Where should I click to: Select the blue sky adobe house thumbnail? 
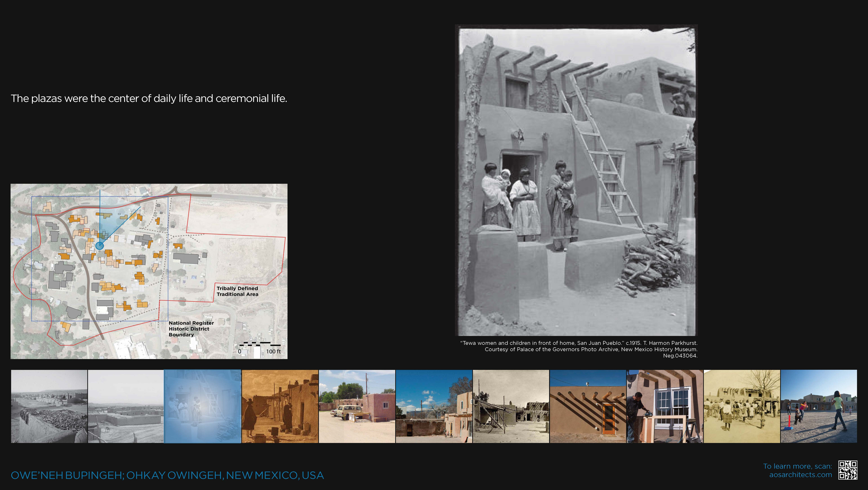[x=434, y=406]
